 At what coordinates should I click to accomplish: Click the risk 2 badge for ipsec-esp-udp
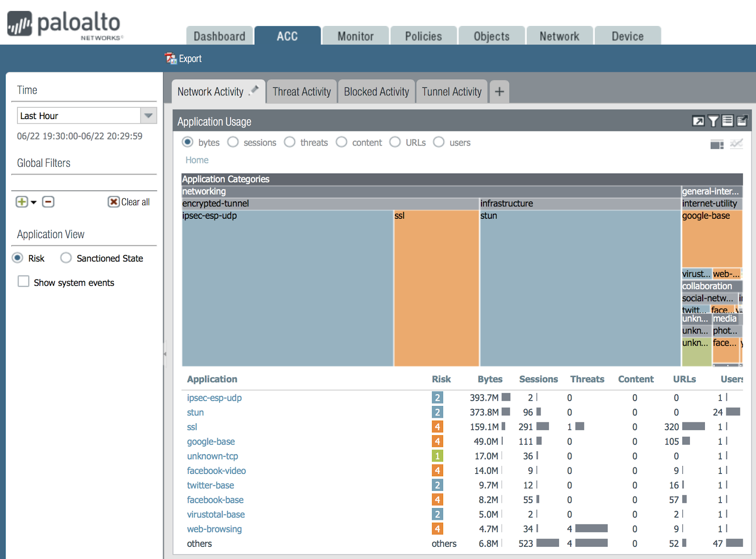tap(437, 397)
